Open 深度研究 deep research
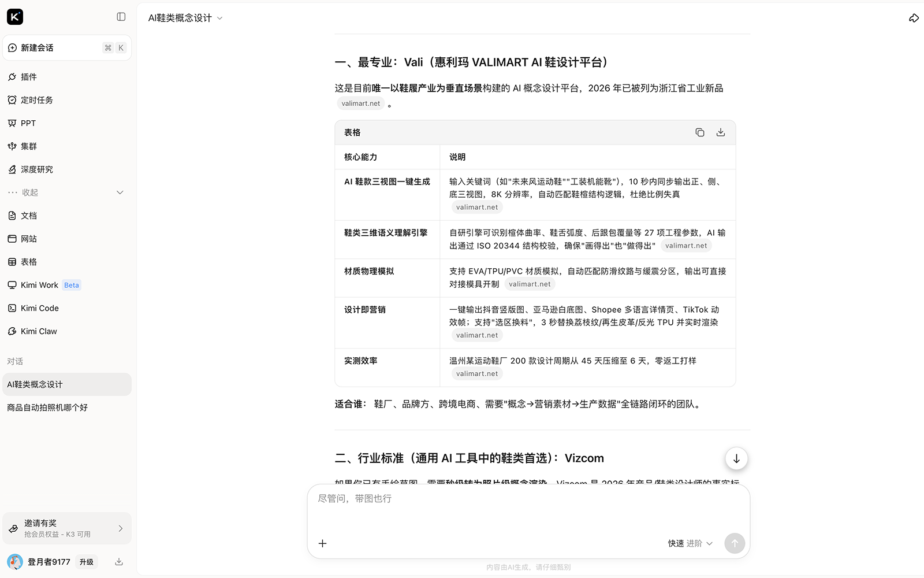 pyautogui.click(x=67, y=169)
